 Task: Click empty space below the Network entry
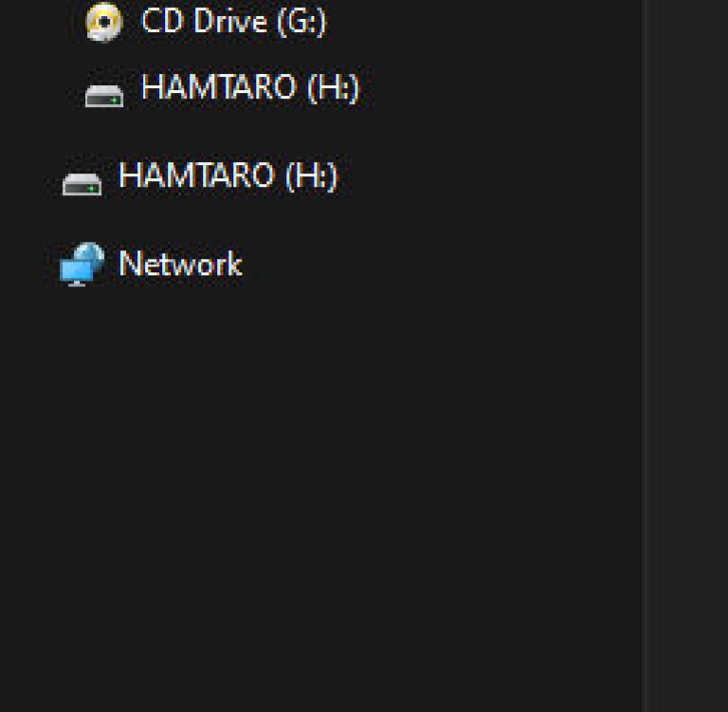[284, 474]
